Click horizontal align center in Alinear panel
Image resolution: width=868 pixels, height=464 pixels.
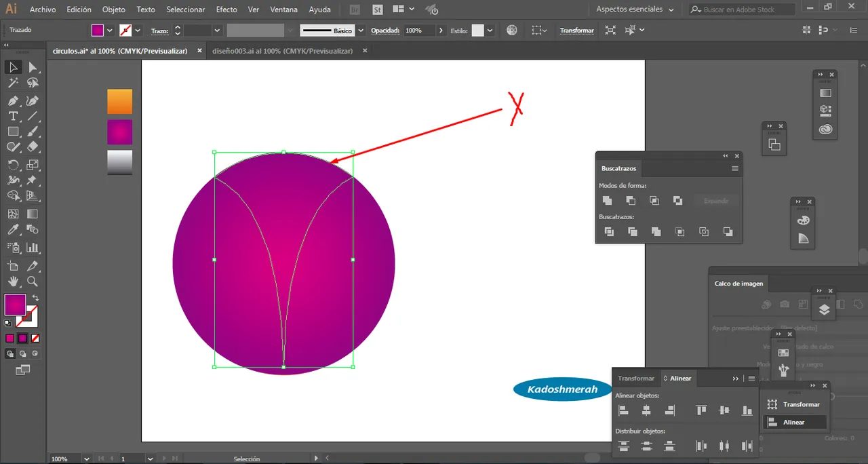(x=646, y=410)
